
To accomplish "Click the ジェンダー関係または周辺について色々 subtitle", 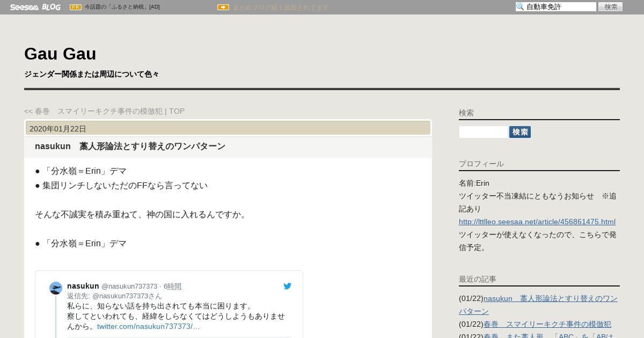I will (x=92, y=74).
